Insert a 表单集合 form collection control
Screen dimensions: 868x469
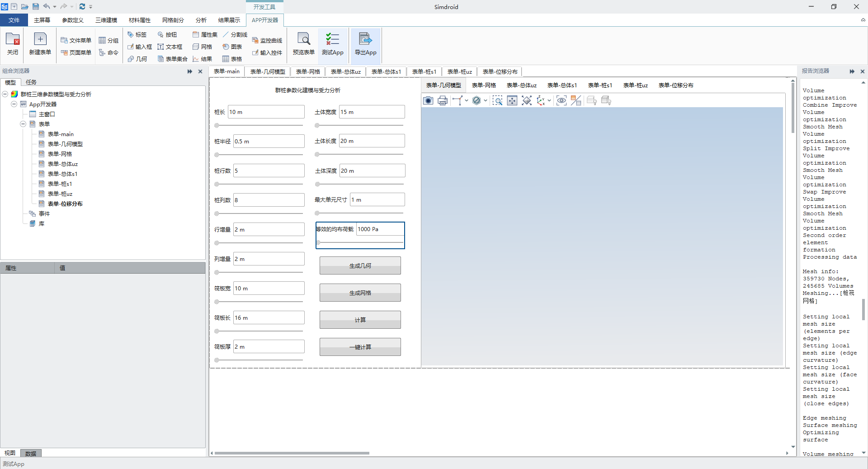(x=172, y=59)
